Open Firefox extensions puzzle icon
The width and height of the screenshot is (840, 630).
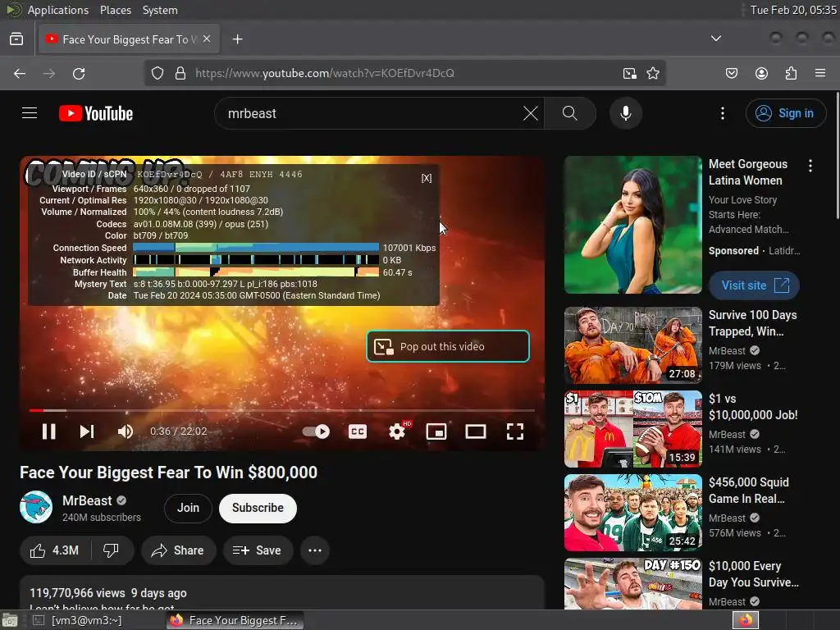coord(791,73)
